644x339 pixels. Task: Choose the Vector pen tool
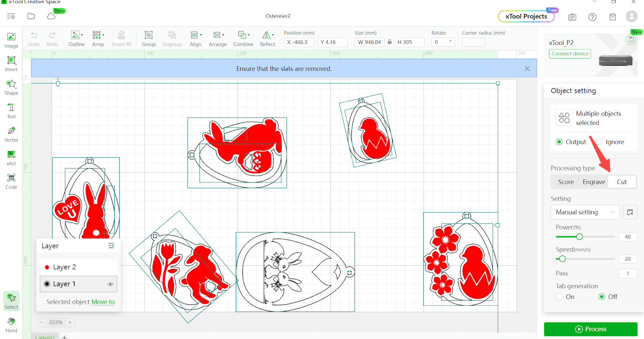tap(11, 134)
